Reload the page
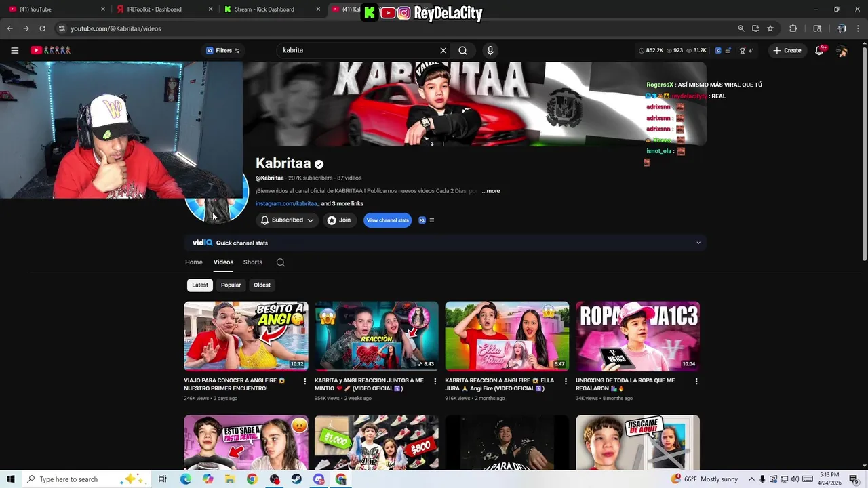Screen dimensions: 868x488 tap(42, 28)
